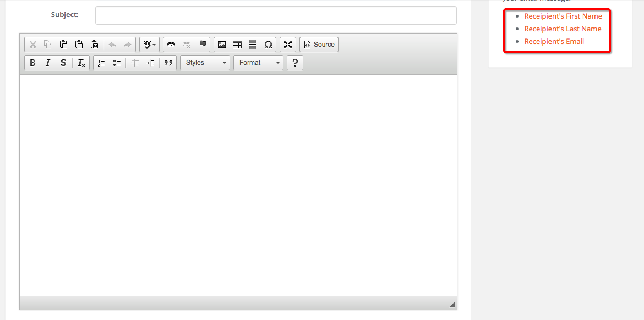Insert a bulleted list
The image size is (644, 320).
pos(117,63)
